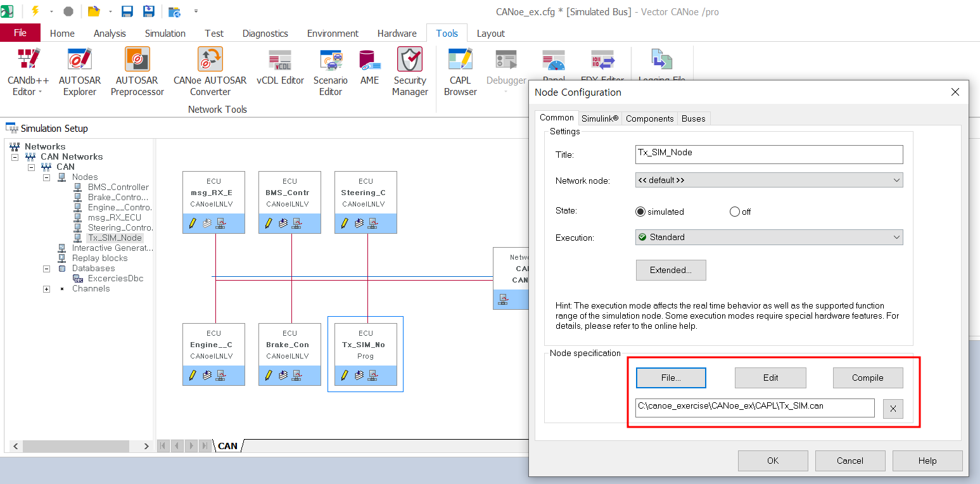Switch to the Home ribbon tab
This screenshot has height=484, width=980.
[62, 34]
